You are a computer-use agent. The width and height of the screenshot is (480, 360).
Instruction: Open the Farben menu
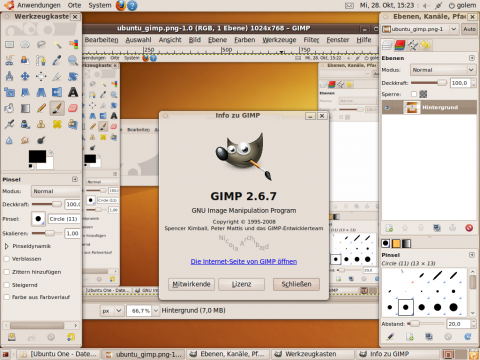click(x=245, y=40)
